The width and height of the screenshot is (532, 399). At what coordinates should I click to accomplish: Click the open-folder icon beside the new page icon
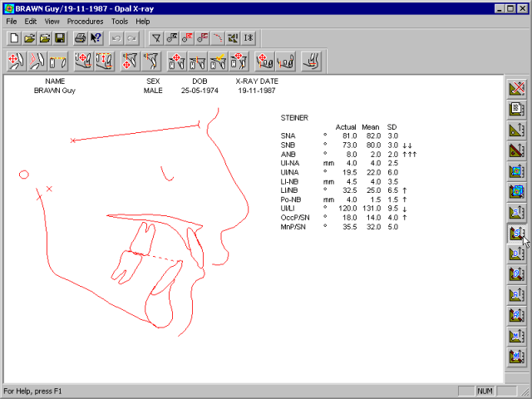tap(30, 38)
